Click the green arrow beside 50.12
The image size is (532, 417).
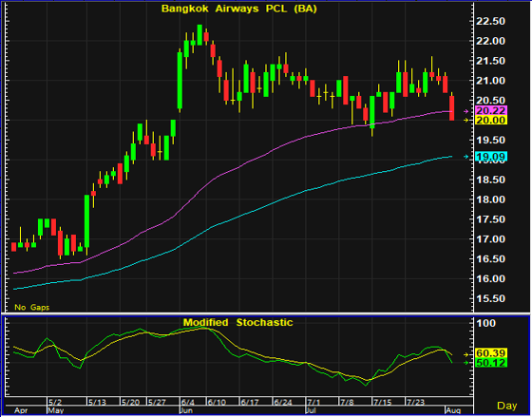pyautogui.click(x=466, y=363)
